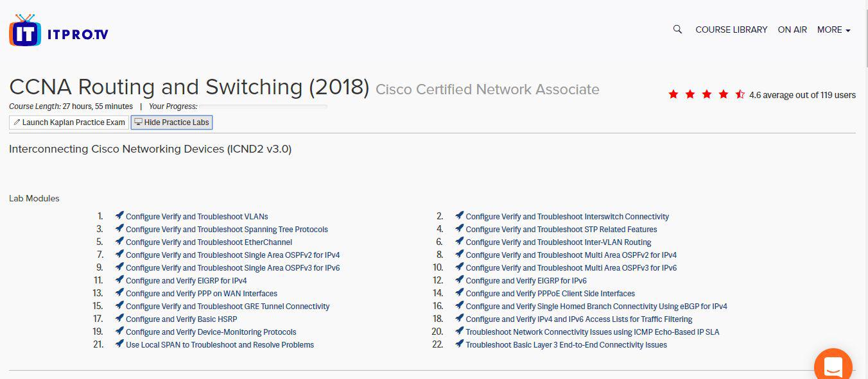868x379 pixels.
Task: Open COURSE LIBRARY from the navigation
Action: 731,29
